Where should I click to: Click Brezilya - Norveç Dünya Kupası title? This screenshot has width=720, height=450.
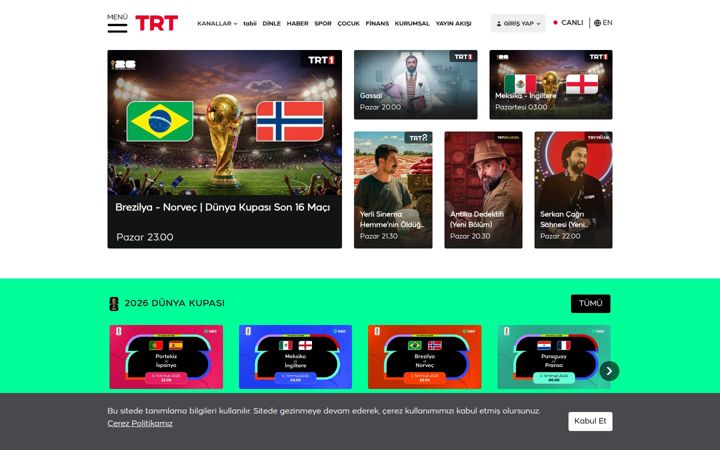[223, 207]
